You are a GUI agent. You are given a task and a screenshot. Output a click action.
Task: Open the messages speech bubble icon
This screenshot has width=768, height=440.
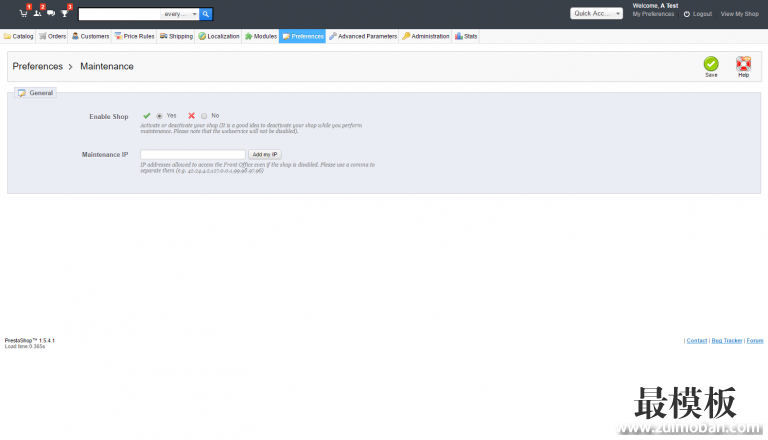(51, 13)
